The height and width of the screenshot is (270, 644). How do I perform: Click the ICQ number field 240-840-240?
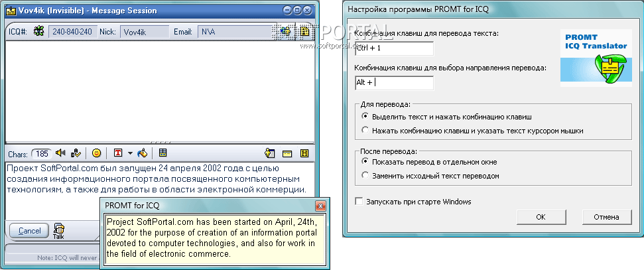(73, 32)
